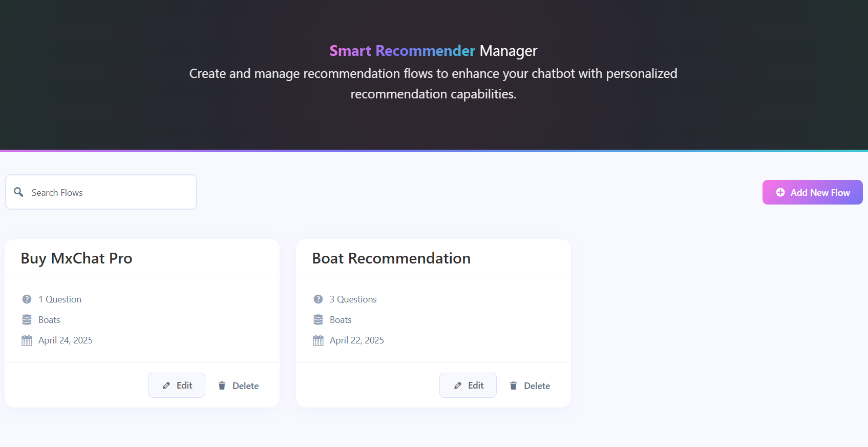Image resolution: width=868 pixels, height=447 pixels.
Task: Click 'Boats' text in Buy MxChat Pro card
Action: (49, 320)
